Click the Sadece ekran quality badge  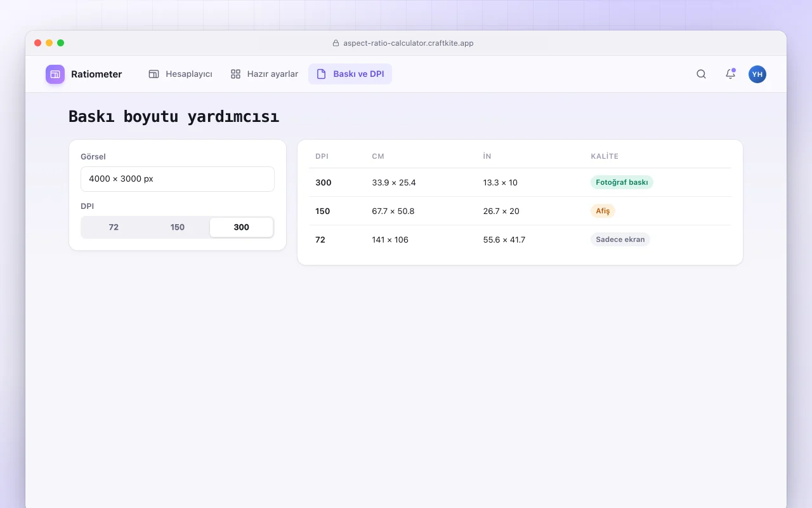pyautogui.click(x=620, y=239)
